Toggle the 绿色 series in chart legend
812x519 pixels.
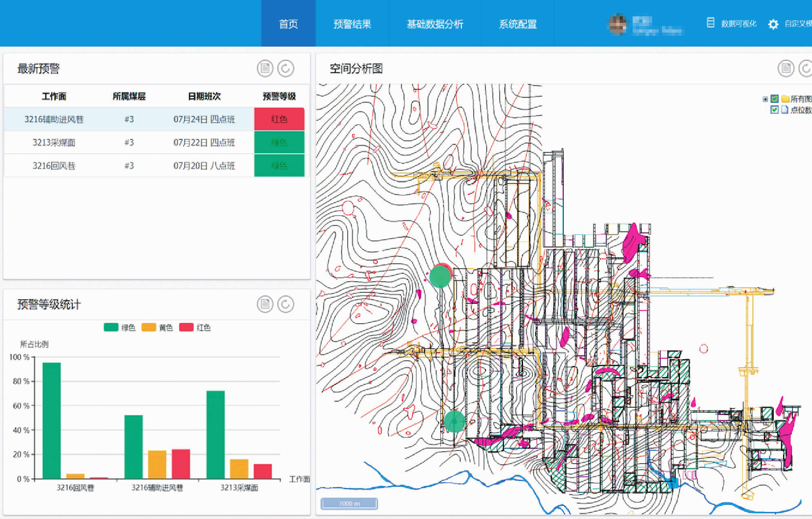coord(111,327)
